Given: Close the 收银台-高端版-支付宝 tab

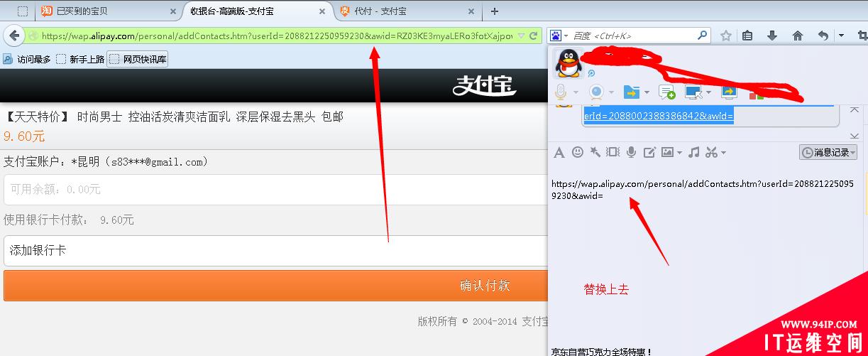Looking at the screenshot, I should coord(322,11).
